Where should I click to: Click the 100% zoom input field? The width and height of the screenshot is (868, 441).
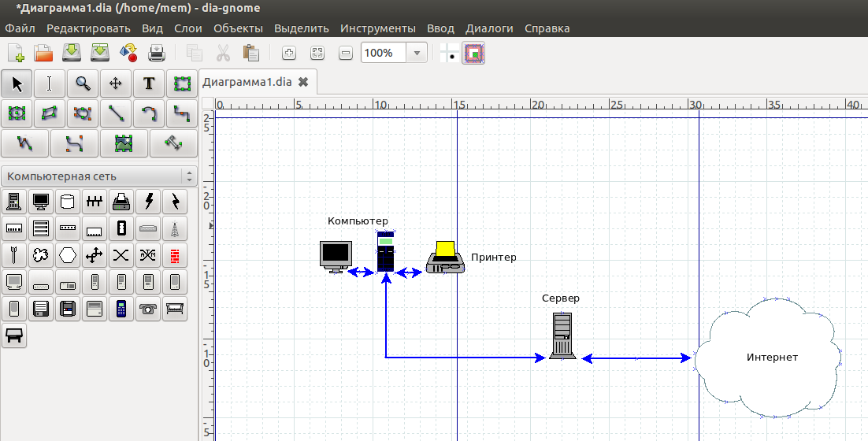coord(384,53)
